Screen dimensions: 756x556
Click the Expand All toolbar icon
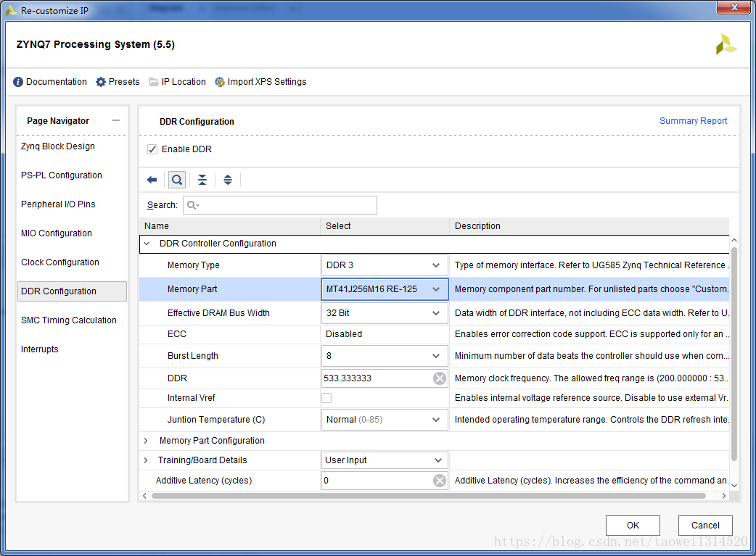[x=228, y=180]
